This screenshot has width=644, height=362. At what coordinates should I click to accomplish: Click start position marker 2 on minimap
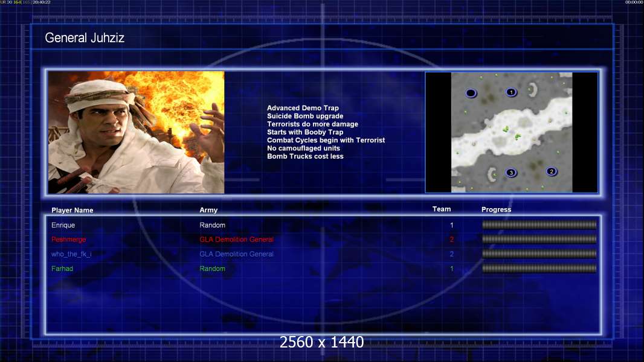pos(551,171)
